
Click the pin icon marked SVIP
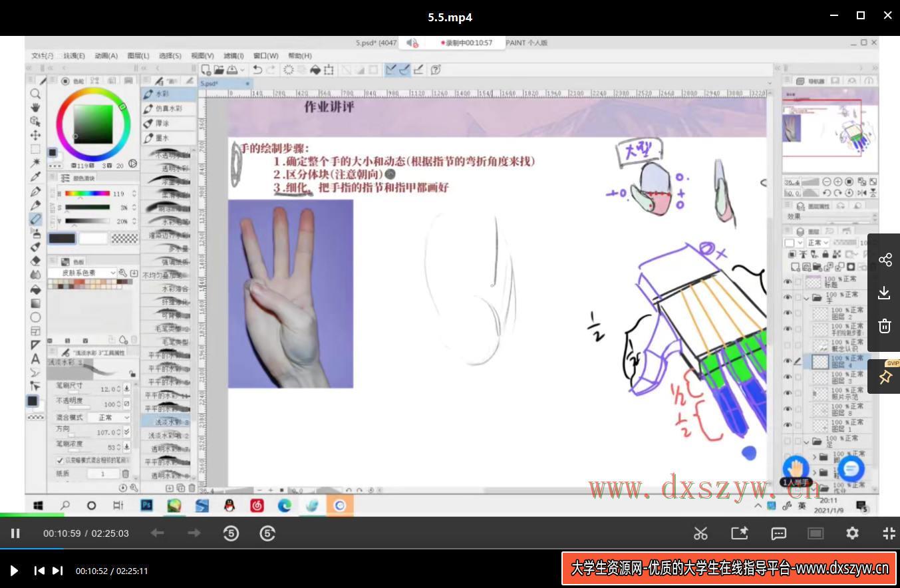coord(885,376)
